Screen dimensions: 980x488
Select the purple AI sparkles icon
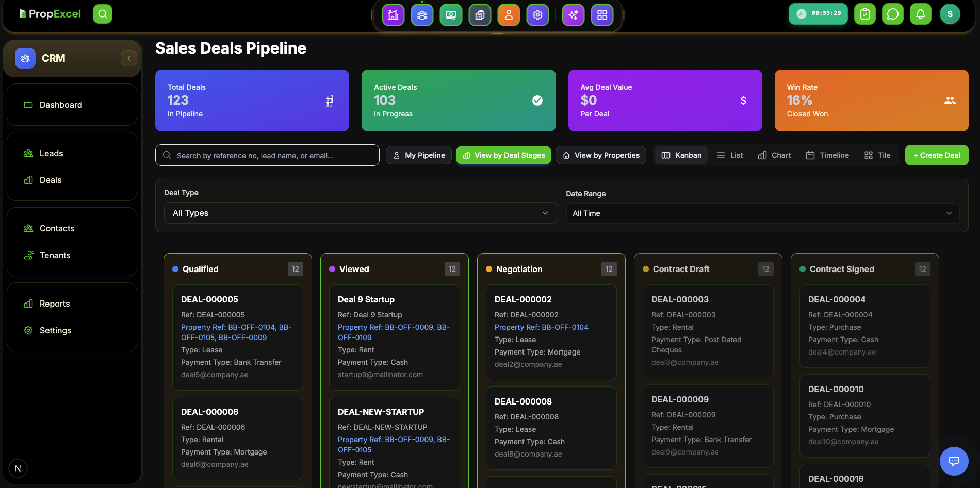(573, 15)
